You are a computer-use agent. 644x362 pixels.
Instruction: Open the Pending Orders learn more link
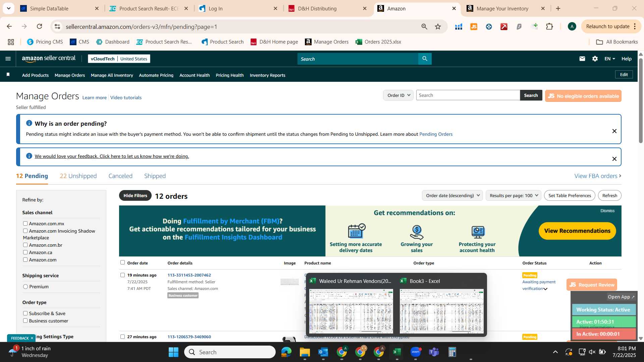436,134
